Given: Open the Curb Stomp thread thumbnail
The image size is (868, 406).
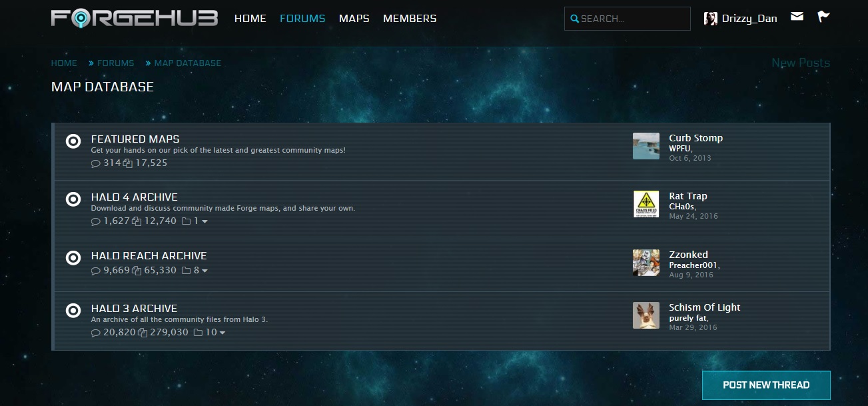Looking at the screenshot, I should point(646,146).
